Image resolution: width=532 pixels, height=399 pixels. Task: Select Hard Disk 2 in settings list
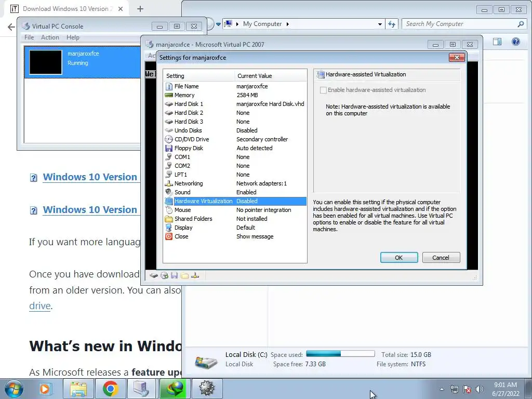pos(235,113)
